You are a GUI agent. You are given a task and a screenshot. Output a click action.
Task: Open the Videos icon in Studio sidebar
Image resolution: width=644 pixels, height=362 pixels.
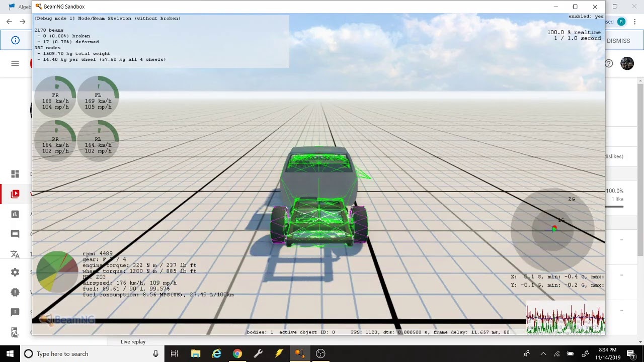coord(15,194)
